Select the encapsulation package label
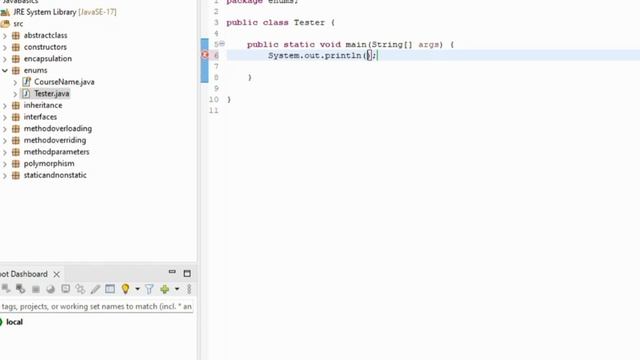 pyautogui.click(x=48, y=59)
